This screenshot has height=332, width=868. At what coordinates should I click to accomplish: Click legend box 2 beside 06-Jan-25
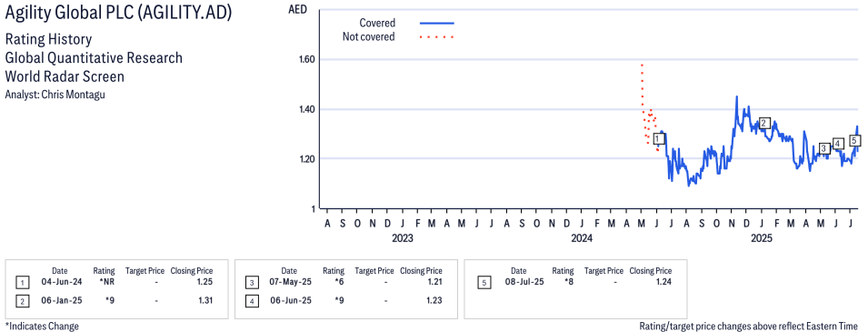pos(22,300)
